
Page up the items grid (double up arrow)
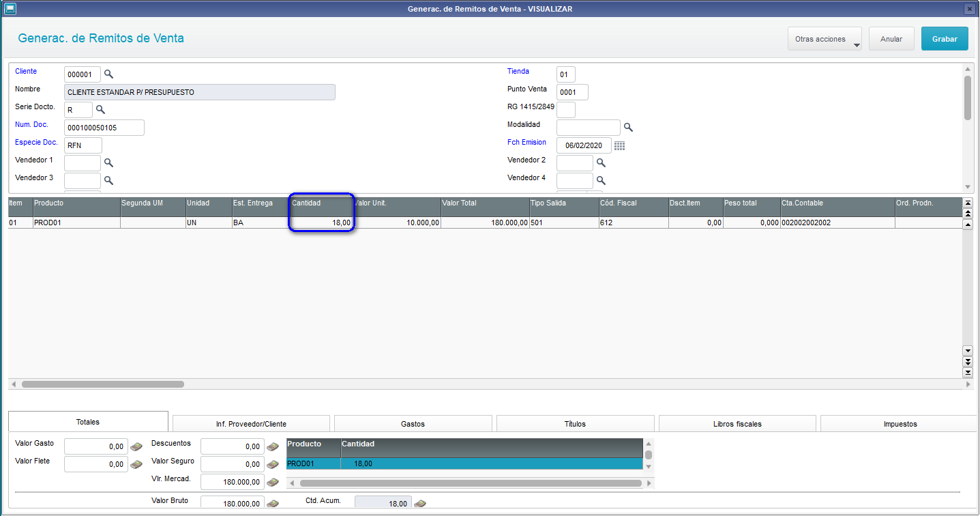(x=967, y=214)
